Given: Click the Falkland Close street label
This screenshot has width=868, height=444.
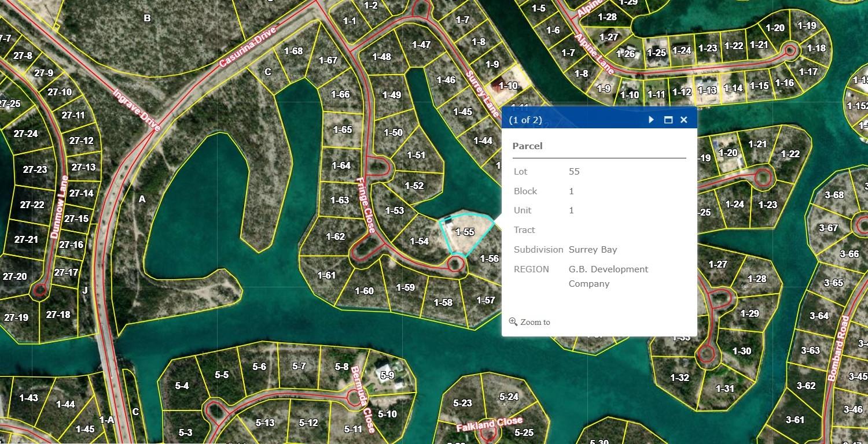Looking at the screenshot, I should coord(489,425).
